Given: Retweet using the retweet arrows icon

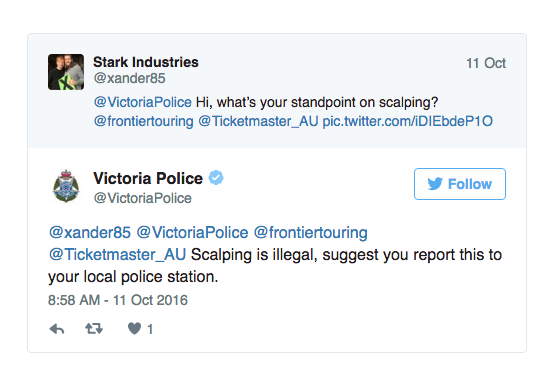Looking at the screenshot, I should 94,328.
